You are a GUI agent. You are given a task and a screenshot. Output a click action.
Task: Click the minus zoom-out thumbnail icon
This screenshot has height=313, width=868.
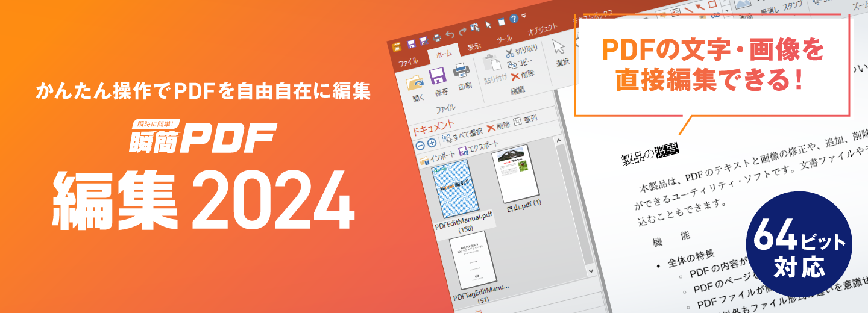(420, 146)
